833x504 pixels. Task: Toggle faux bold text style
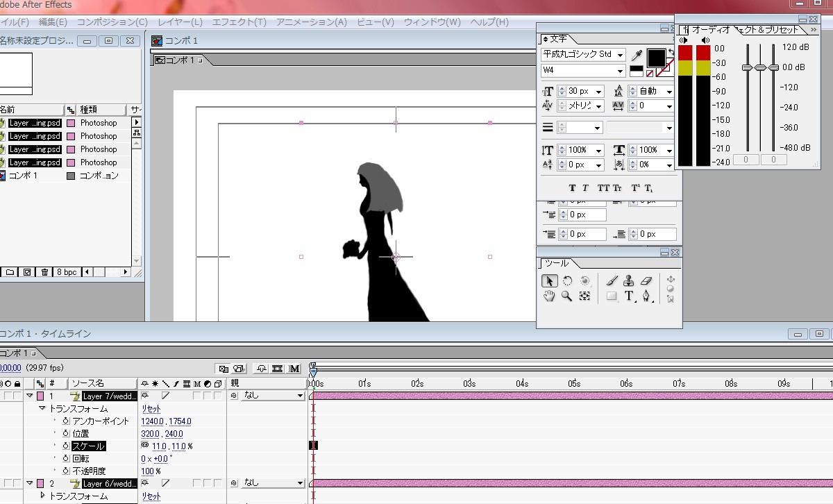pyautogui.click(x=573, y=188)
